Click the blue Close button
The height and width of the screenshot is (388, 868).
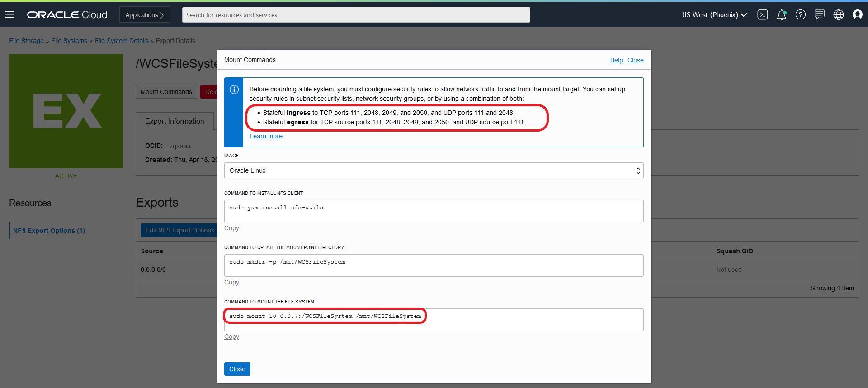tap(237, 369)
